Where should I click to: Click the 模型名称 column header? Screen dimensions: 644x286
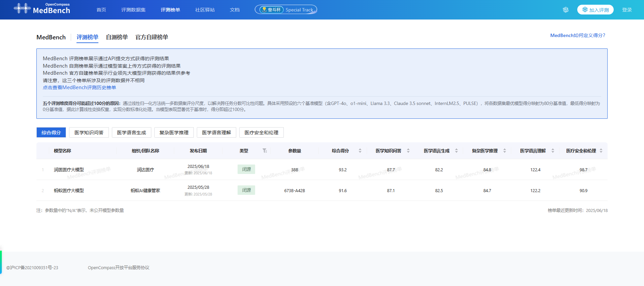(x=62, y=151)
